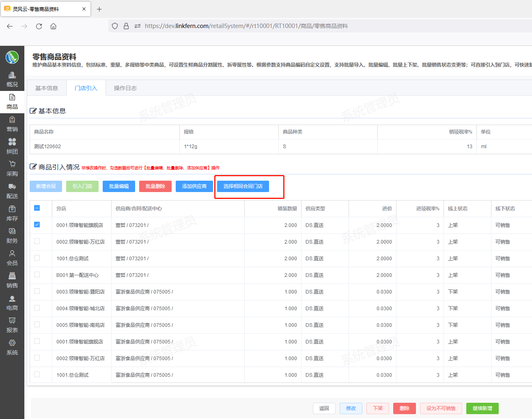Viewport: 532px width, 419px height.
Task: Switch to the 操作日志 tab
Action: 125,88
